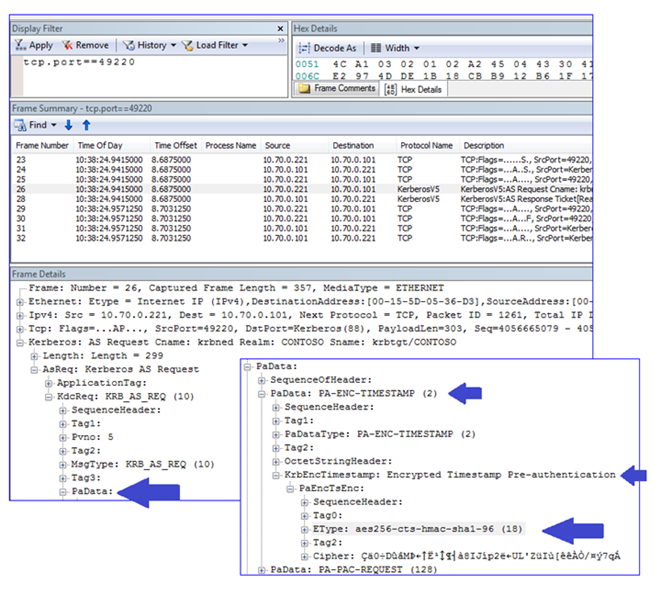Click inside the display filter text box
This screenshot has height=595, width=661.
click(x=154, y=76)
